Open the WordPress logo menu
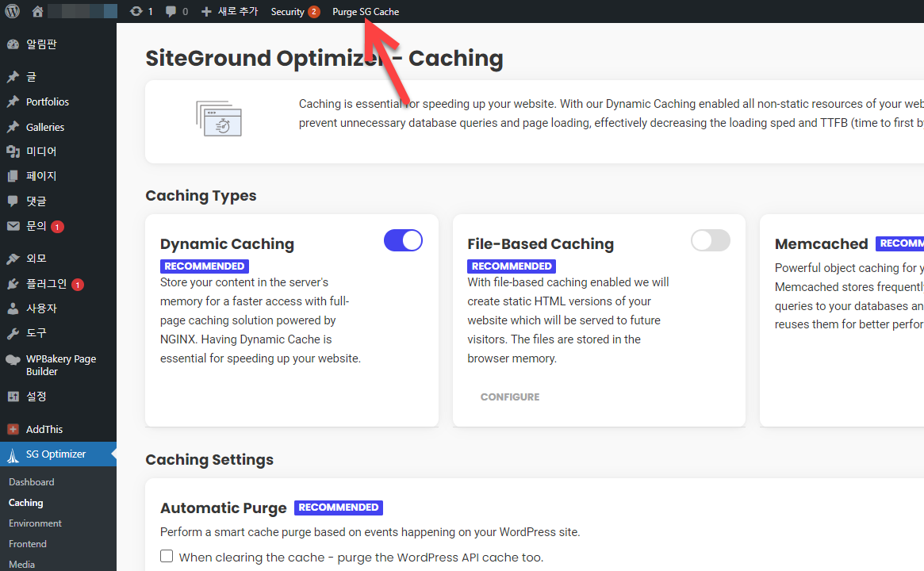This screenshot has width=924, height=571. [13, 11]
